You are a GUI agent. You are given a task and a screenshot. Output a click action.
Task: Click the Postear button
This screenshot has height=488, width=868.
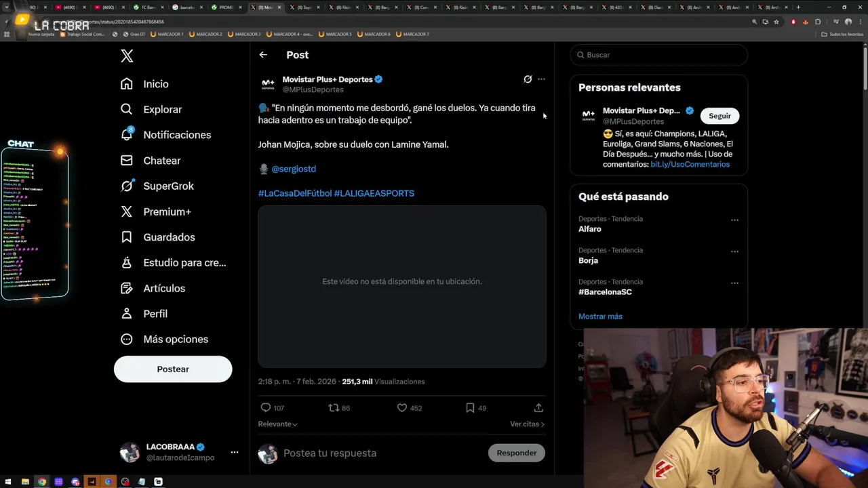173,369
